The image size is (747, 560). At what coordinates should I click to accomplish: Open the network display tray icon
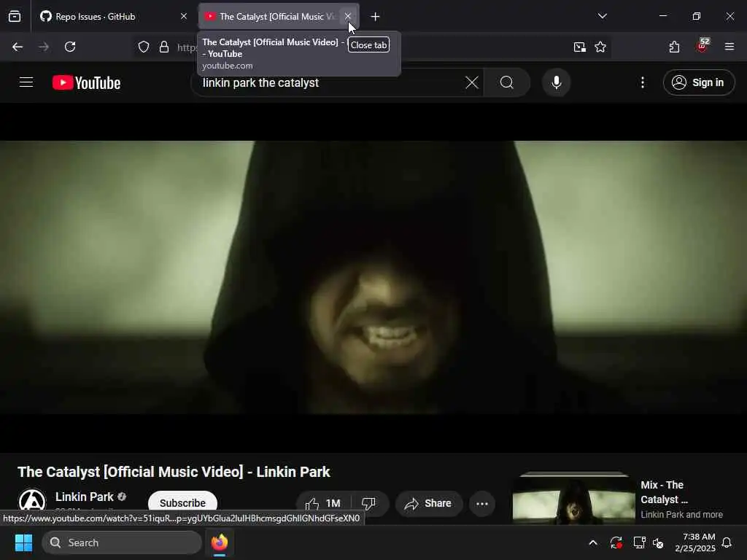(x=639, y=542)
